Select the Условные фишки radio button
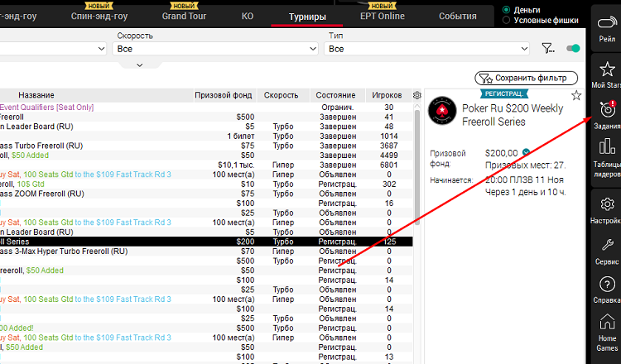Viewport: 621px width, 364px height. point(507,21)
